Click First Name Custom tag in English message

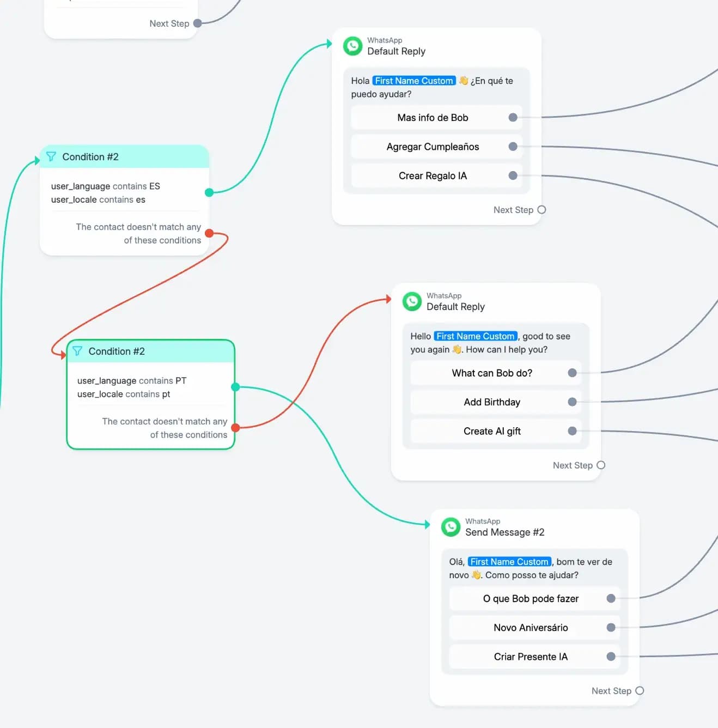point(476,336)
